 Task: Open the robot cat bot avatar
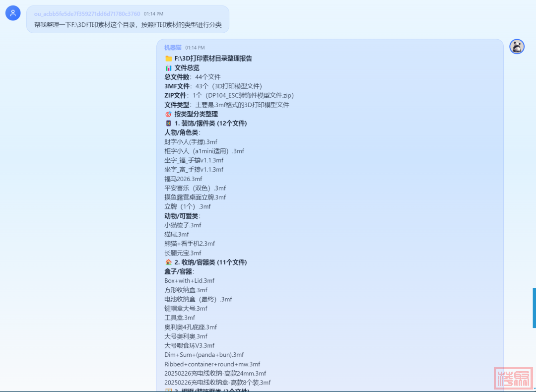tap(517, 47)
